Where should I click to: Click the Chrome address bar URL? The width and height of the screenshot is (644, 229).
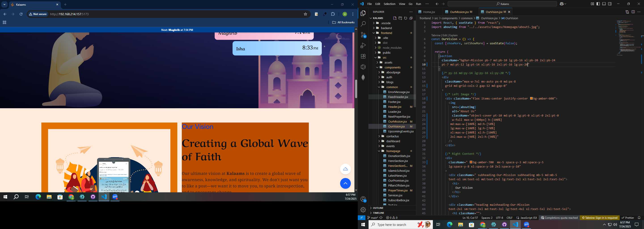point(70,14)
